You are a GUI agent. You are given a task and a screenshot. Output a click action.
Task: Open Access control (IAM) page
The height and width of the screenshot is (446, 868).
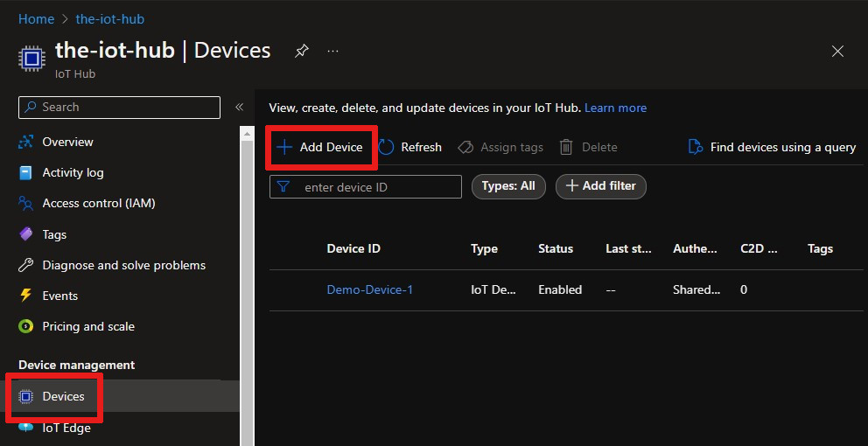pyautogui.click(x=99, y=204)
